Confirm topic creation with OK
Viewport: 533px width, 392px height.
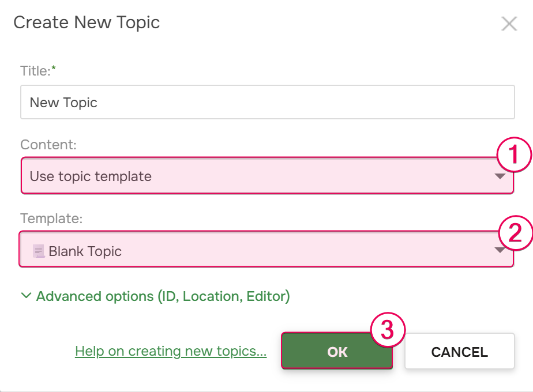(x=337, y=350)
